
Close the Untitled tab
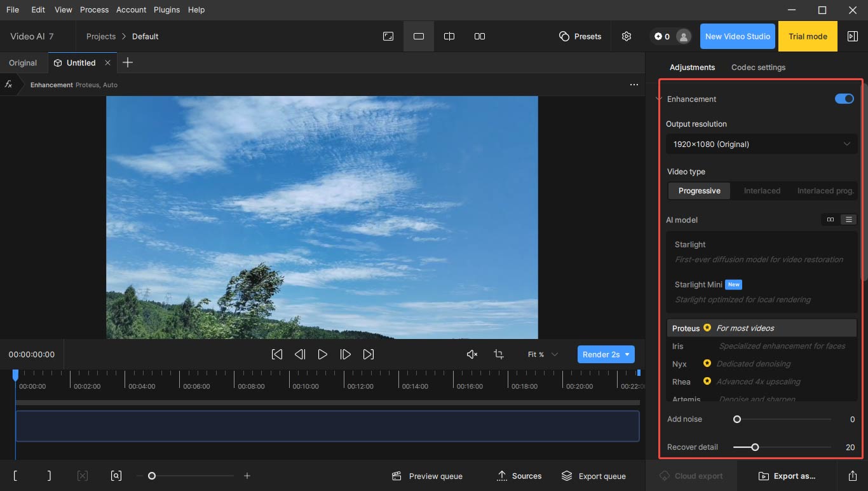[x=107, y=63]
